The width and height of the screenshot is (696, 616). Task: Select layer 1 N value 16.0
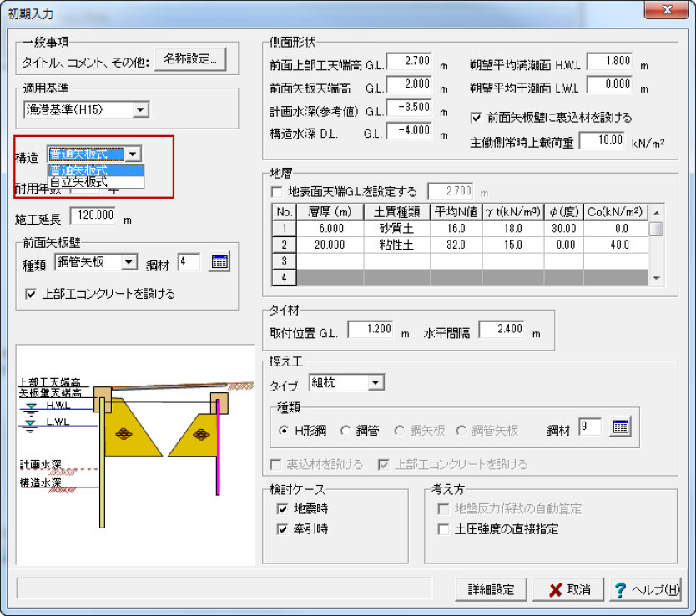point(456,229)
